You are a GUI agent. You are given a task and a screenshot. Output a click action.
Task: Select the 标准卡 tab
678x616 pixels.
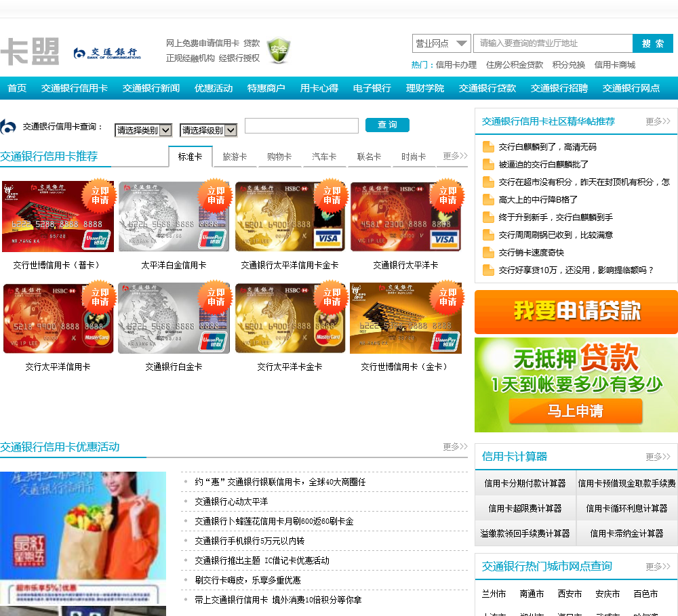pos(191,157)
